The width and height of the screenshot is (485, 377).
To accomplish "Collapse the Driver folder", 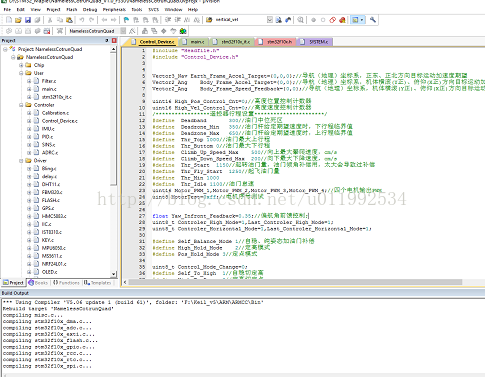I will [x=21, y=161].
